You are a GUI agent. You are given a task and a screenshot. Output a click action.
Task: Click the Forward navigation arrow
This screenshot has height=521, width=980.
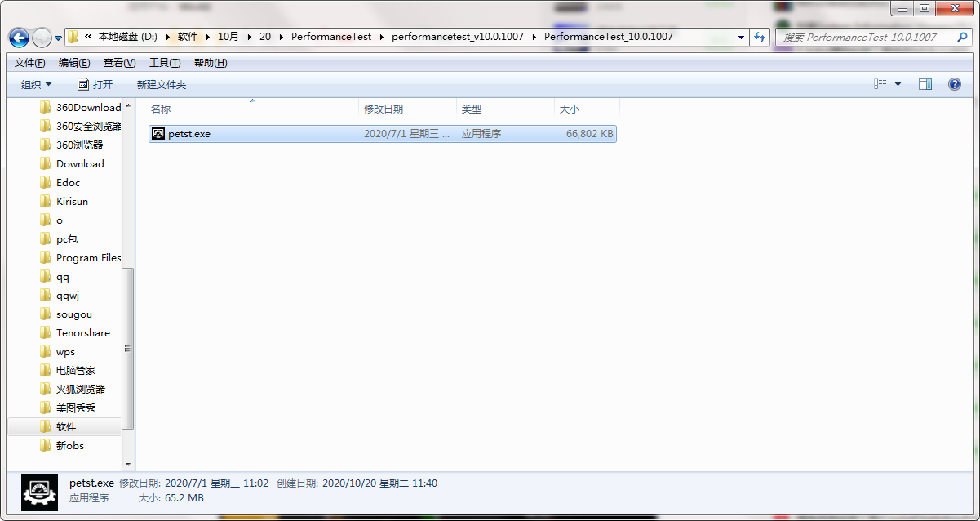(x=42, y=38)
